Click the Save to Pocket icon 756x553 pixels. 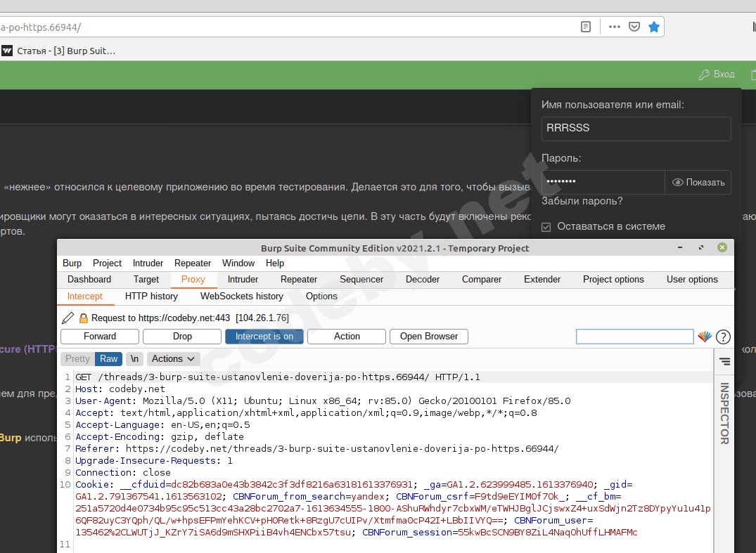click(x=634, y=27)
